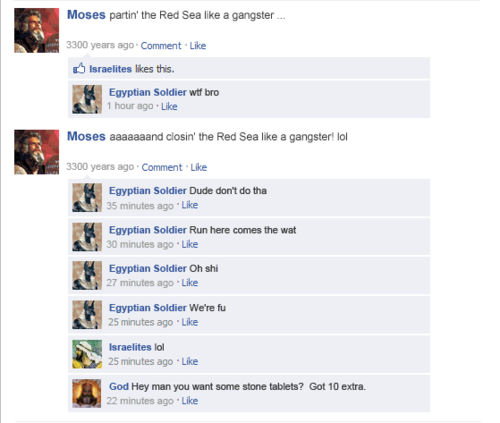Open Israelites name in likes this line
This screenshot has width=500, height=423.
click(x=110, y=69)
